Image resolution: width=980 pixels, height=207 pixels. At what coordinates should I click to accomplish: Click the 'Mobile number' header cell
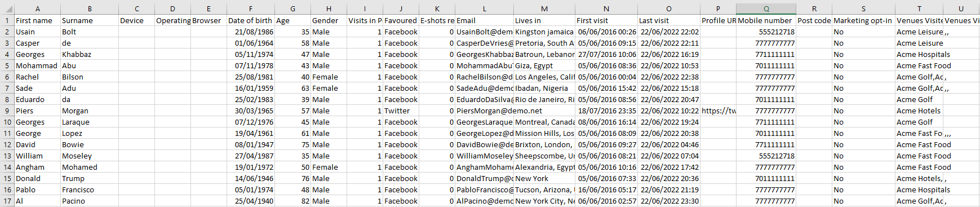pyautogui.click(x=766, y=20)
